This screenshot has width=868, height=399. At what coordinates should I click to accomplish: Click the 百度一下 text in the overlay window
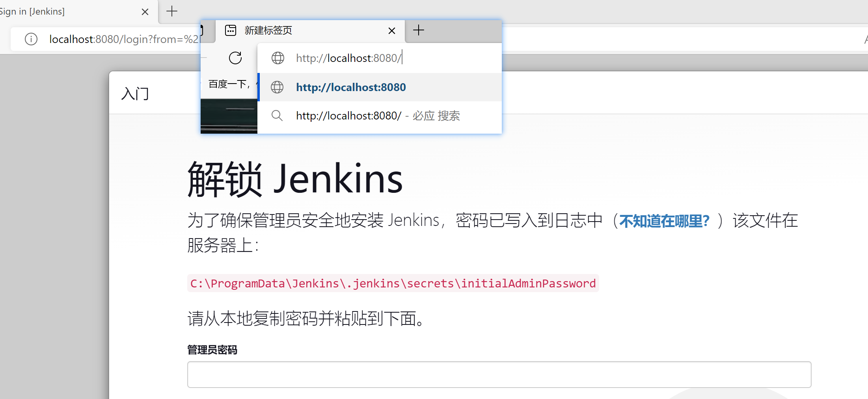pyautogui.click(x=229, y=84)
